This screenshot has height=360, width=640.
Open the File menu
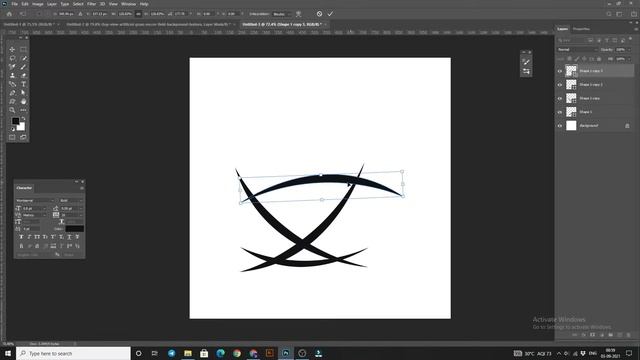[x=14, y=4]
